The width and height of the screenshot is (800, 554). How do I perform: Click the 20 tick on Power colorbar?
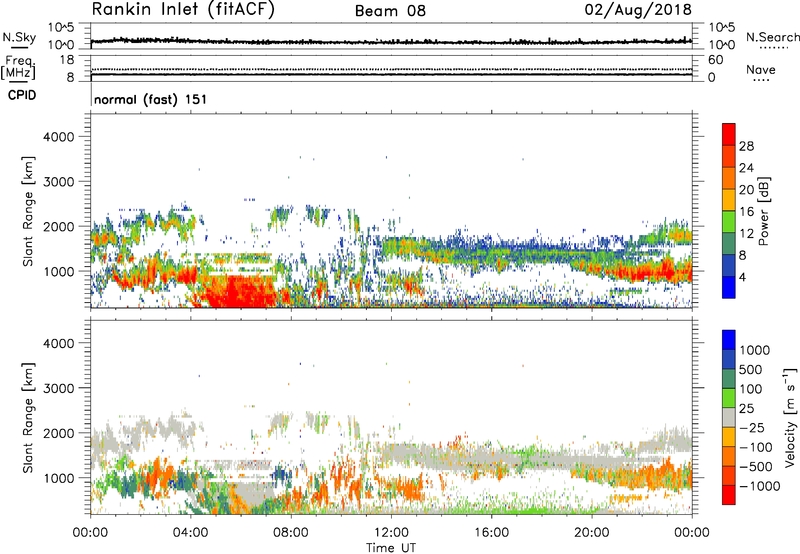click(x=746, y=190)
